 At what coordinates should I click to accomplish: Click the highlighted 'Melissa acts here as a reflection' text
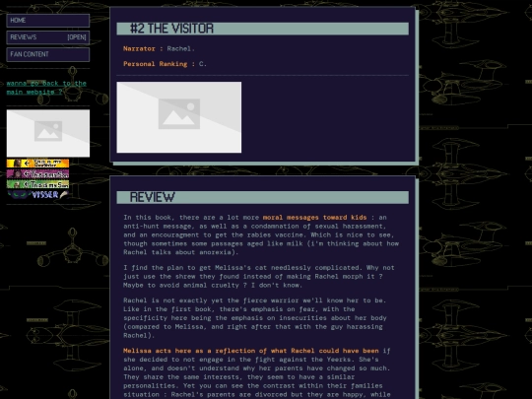[251, 351]
